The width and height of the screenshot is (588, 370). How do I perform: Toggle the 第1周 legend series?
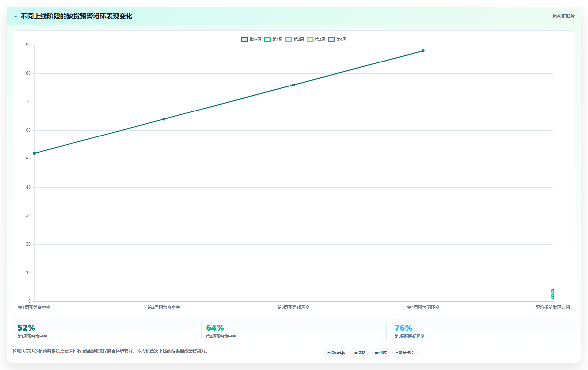[x=273, y=39]
